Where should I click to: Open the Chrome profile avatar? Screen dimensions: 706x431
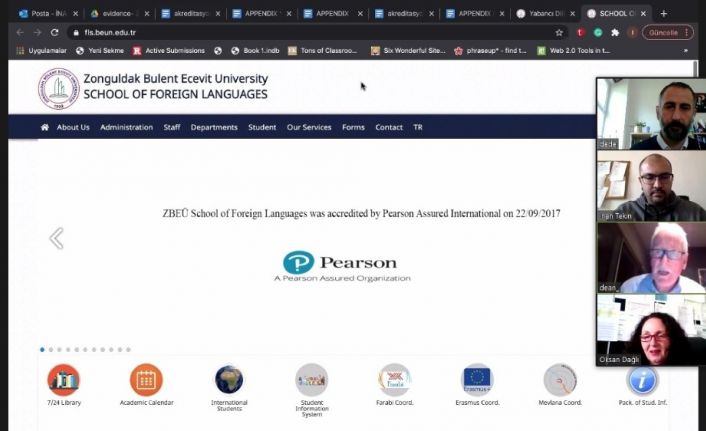tap(632, 32)
